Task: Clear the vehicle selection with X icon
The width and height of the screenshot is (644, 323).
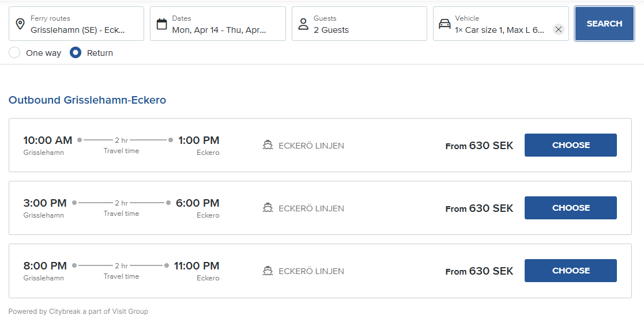Action: [x=558, y=29]
